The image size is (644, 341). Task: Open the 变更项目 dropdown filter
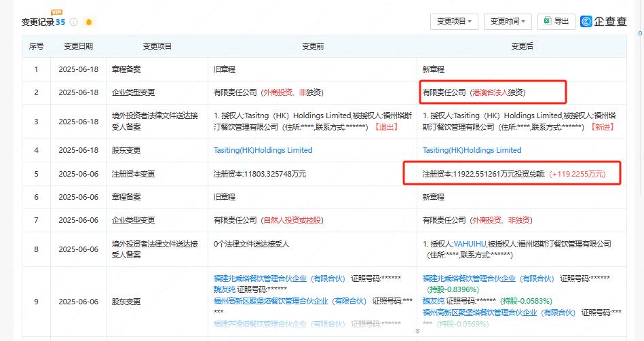point(454,21)
